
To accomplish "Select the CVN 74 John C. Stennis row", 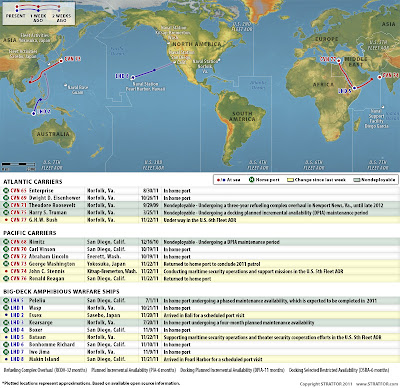I will pos(200,271).
